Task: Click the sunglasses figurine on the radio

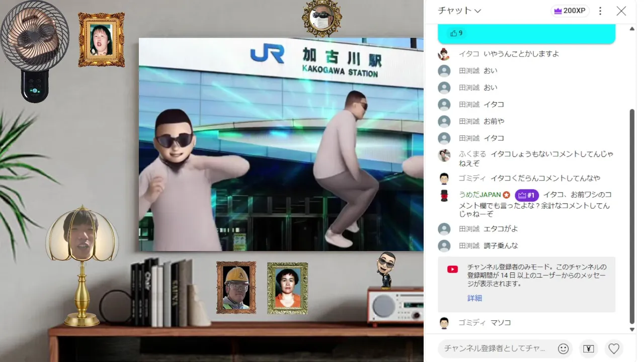Action: pyautogui.click(x=386, y=269)
